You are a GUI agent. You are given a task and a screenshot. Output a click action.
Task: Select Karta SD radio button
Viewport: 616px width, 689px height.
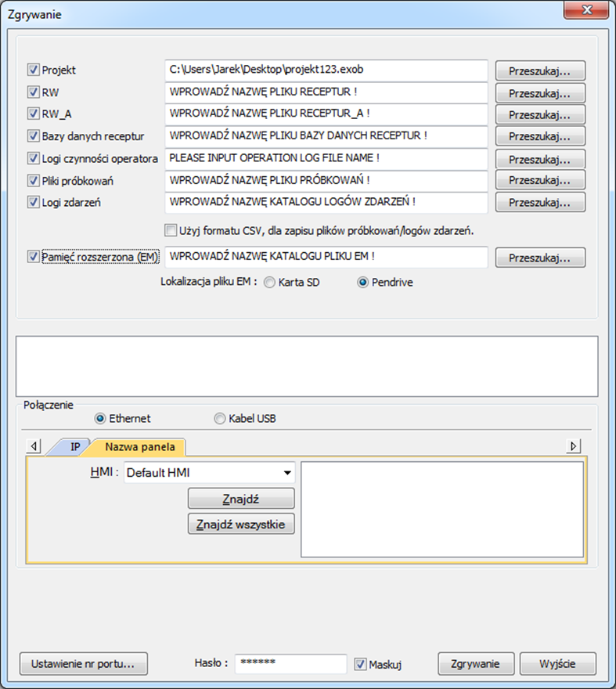coord(269,282)
